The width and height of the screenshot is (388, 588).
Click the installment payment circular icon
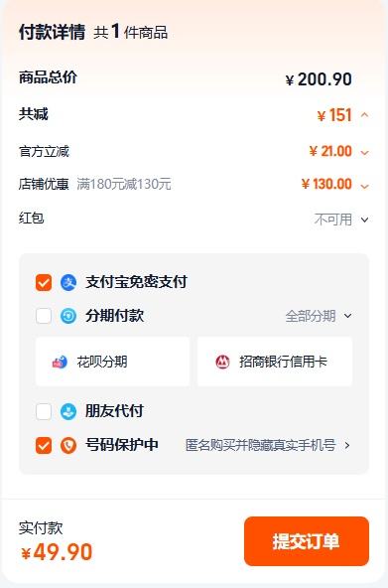[68, 316]
